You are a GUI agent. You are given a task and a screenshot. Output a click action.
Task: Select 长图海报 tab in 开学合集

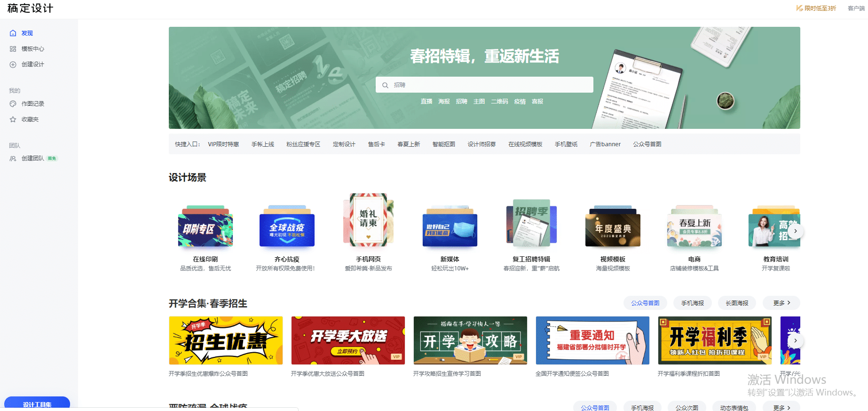[737, 303]
